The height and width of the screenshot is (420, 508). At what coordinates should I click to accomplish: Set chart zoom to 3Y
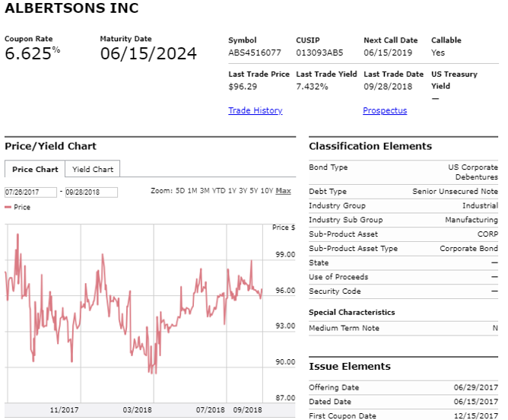pyautogui.click(x=243, y=190)
